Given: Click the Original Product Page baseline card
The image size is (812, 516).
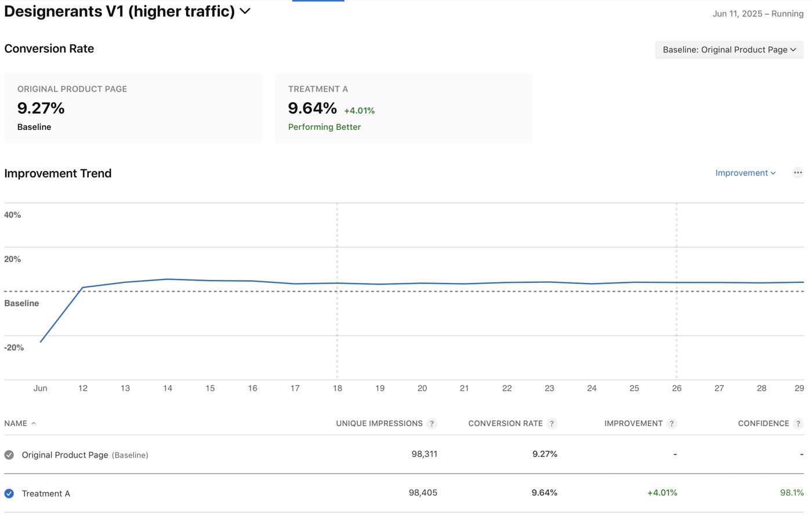Looking at the screenshot, I should click(x=133, y=108).
